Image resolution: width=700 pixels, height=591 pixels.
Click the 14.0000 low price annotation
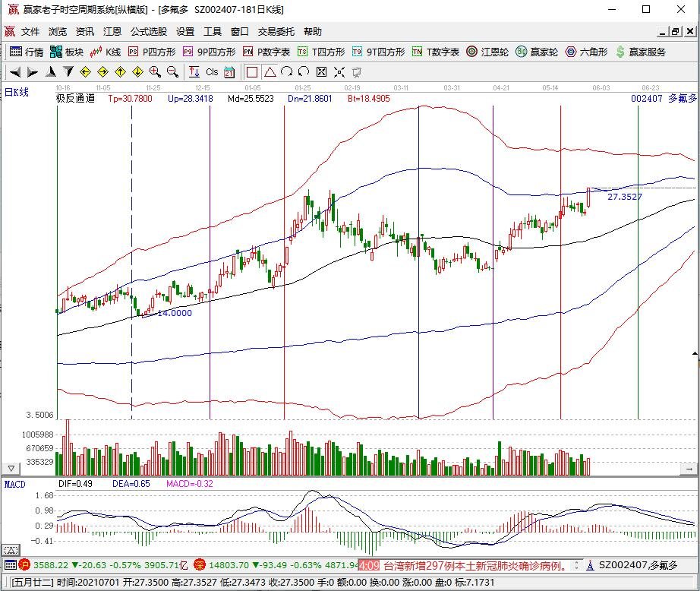(175, 313)
